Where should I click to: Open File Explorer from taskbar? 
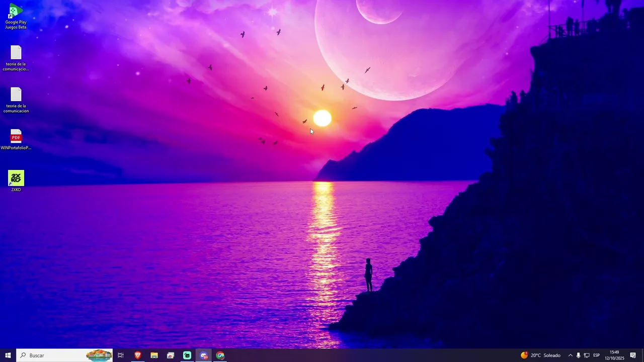(154, 355)
